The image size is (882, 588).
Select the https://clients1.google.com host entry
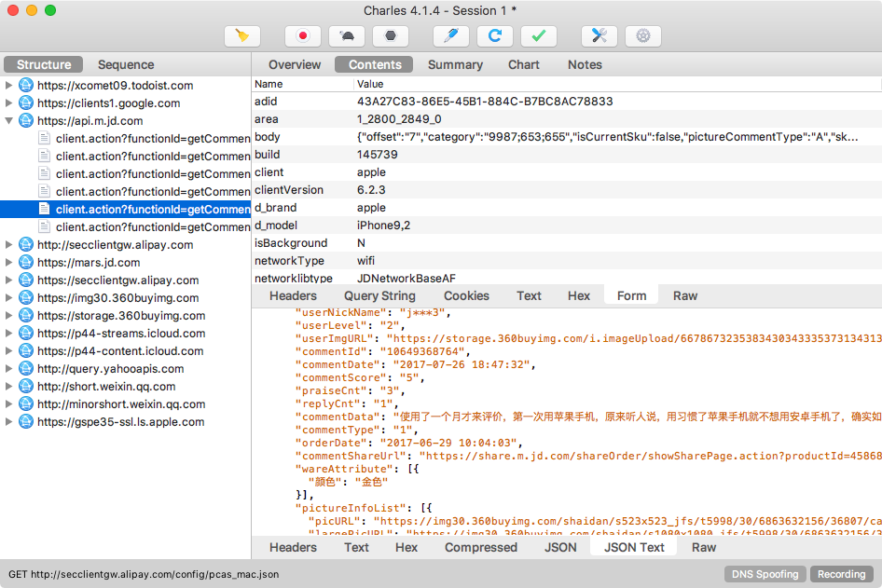tap(108, 103)
